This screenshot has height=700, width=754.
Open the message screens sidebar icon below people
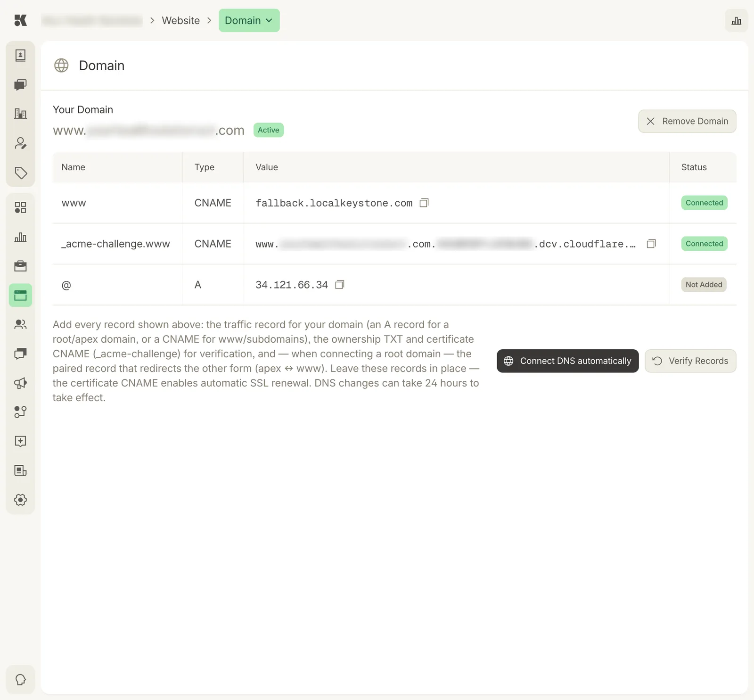20,354
